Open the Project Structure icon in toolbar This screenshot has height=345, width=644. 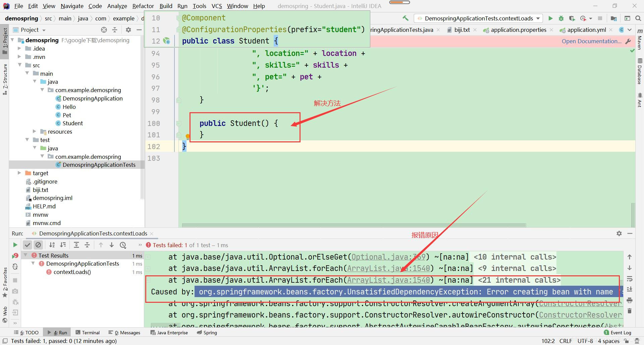(x=613, y=18)
